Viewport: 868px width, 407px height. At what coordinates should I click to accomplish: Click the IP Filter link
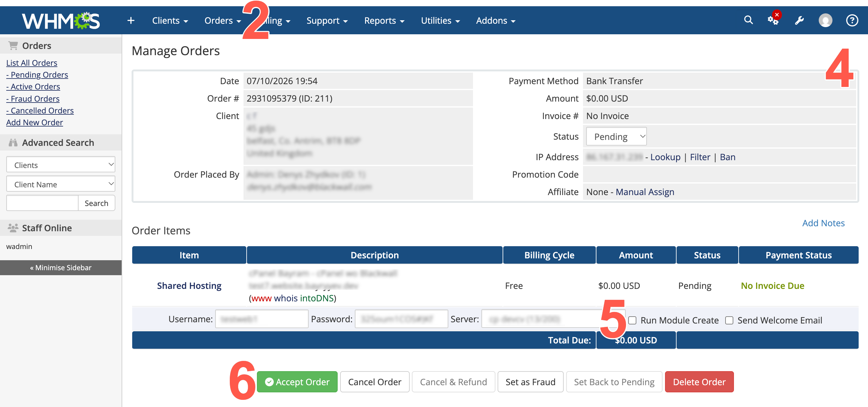(700, 157)
